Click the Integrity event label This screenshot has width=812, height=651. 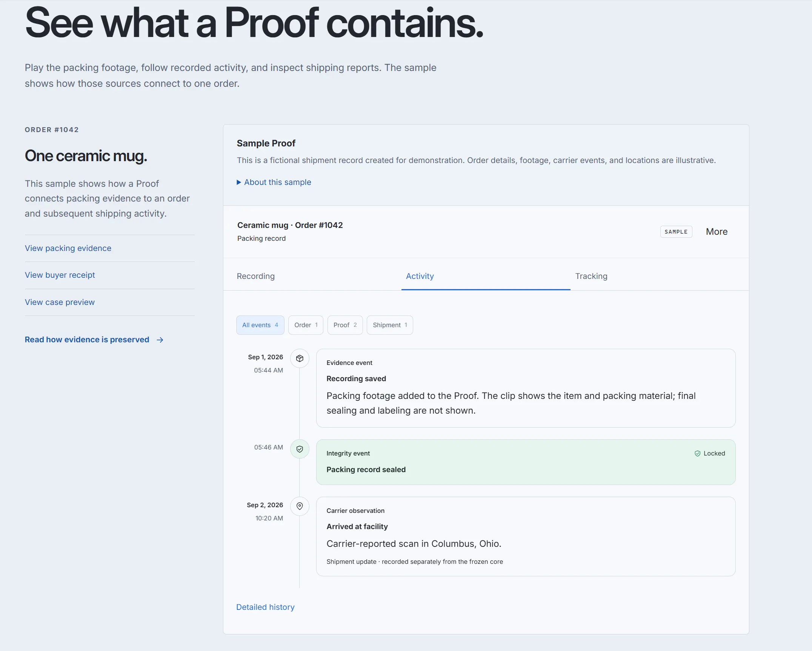348,453
